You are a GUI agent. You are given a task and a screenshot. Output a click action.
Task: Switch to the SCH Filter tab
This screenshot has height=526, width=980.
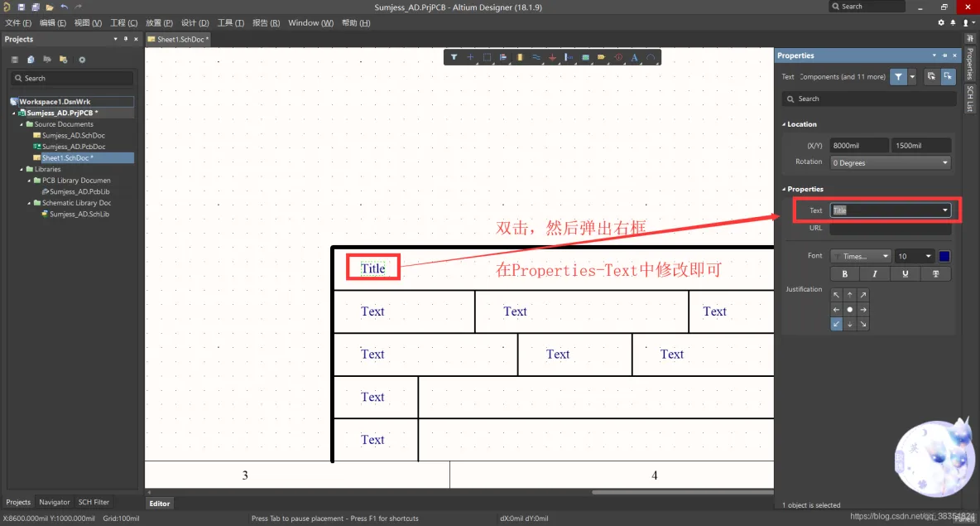(x=94, y=502)
